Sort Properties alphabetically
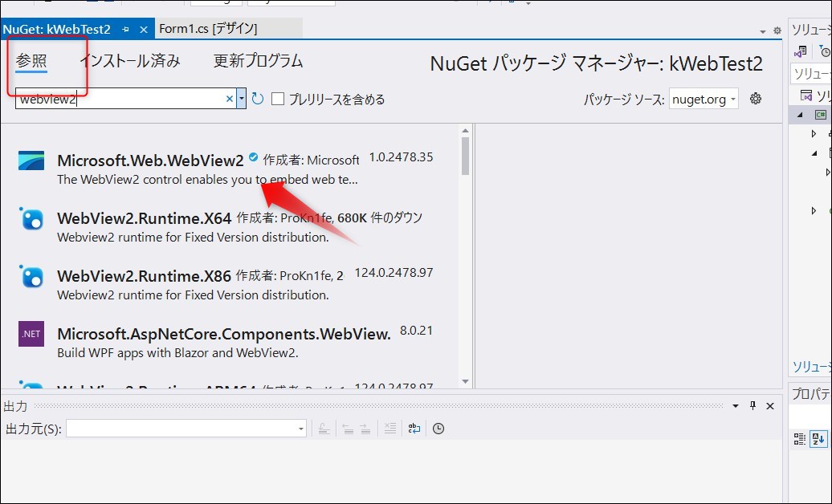This screenshot has height=504, width=832. pyautogui.click(x=818, y=438)
